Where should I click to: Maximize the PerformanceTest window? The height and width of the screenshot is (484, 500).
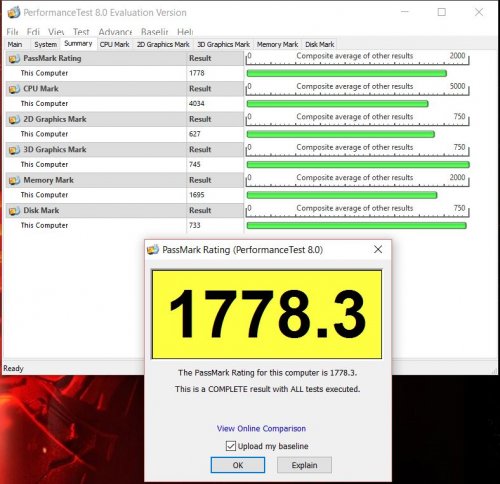(442, 12)
